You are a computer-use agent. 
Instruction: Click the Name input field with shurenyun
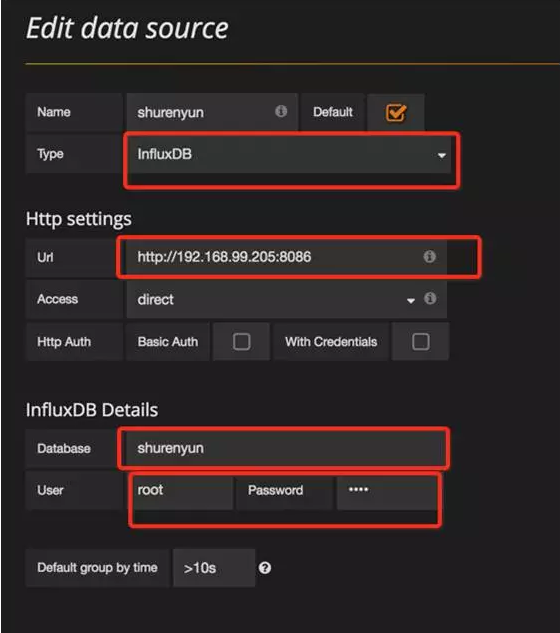point(212,112)
